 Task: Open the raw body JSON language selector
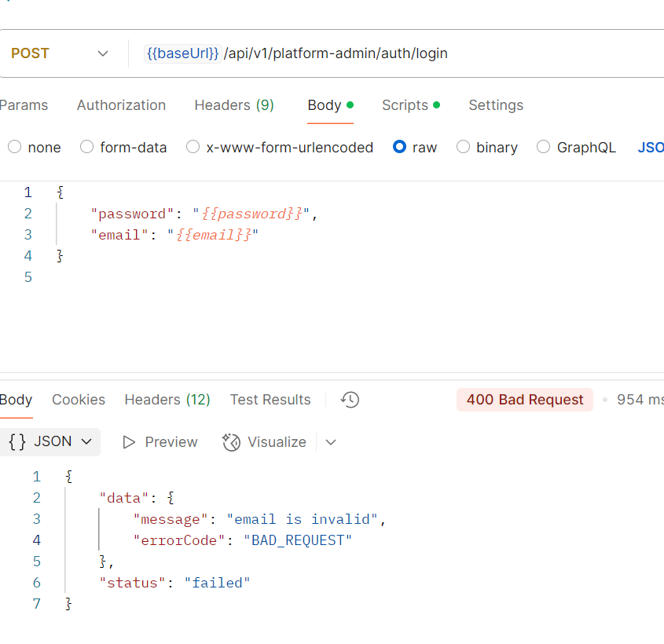pos(651,147)
